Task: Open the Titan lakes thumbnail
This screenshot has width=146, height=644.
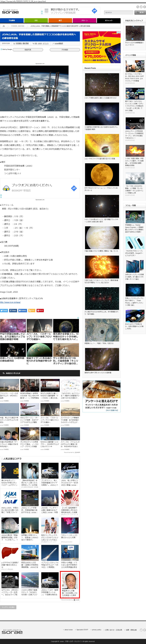Action: [39, 350]
